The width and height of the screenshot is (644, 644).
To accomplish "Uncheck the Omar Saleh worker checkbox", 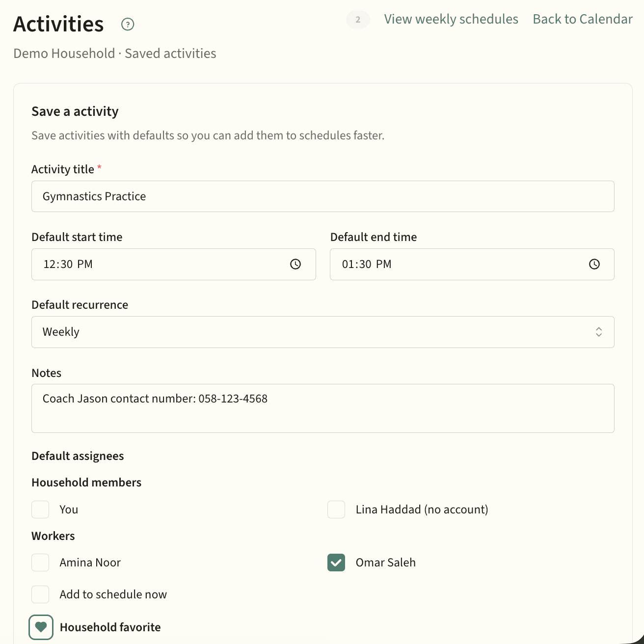I will coord(336,563).
